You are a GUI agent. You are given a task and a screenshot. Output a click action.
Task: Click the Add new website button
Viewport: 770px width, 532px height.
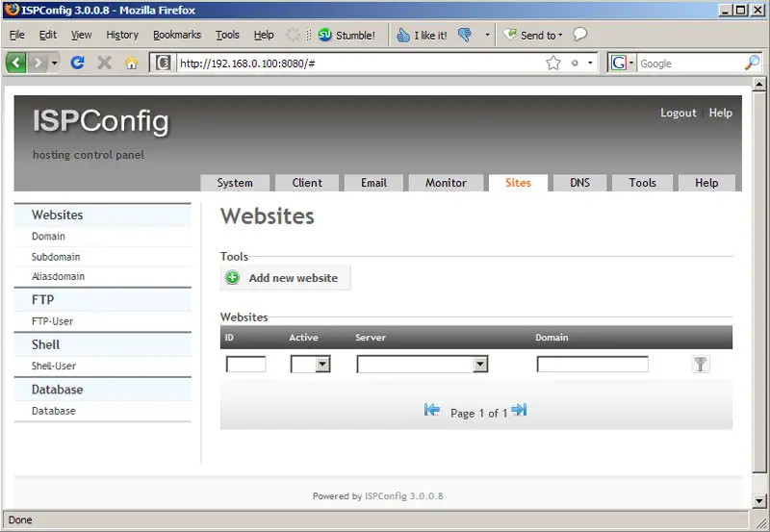[285, 278]
